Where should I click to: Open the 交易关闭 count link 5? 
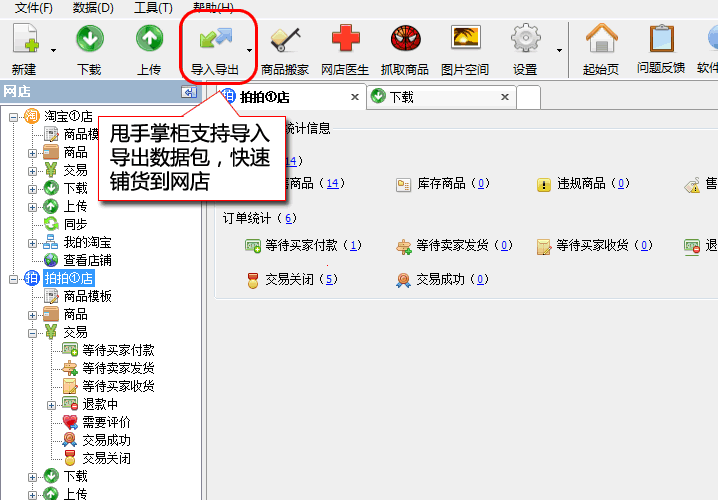click(x=329, y=279)
